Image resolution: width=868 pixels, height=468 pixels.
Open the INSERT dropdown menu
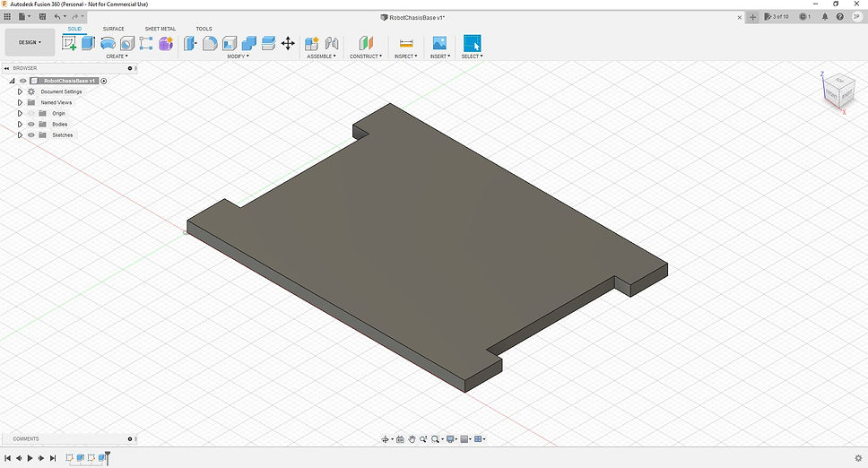pyautogui.click(x=440, y=56)
